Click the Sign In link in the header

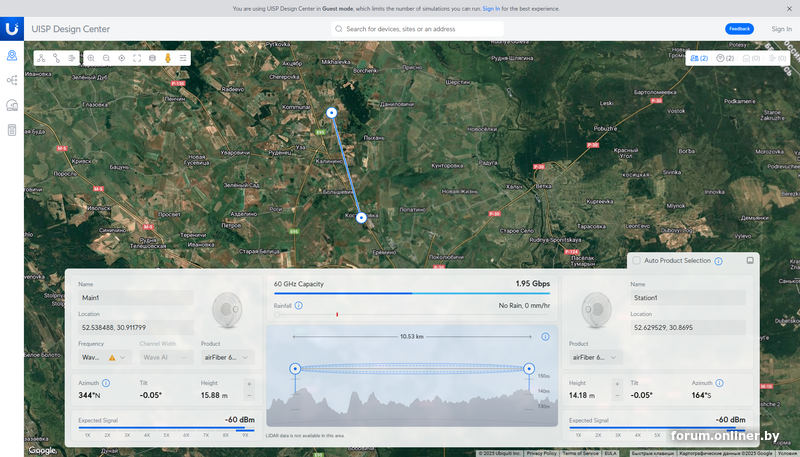coord(781,29)
